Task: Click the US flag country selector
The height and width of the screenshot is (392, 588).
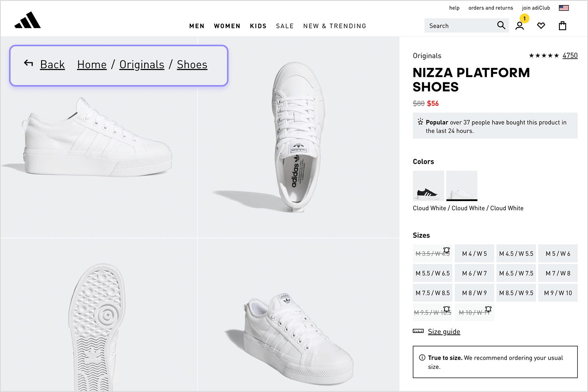Action: coord(564,8)
